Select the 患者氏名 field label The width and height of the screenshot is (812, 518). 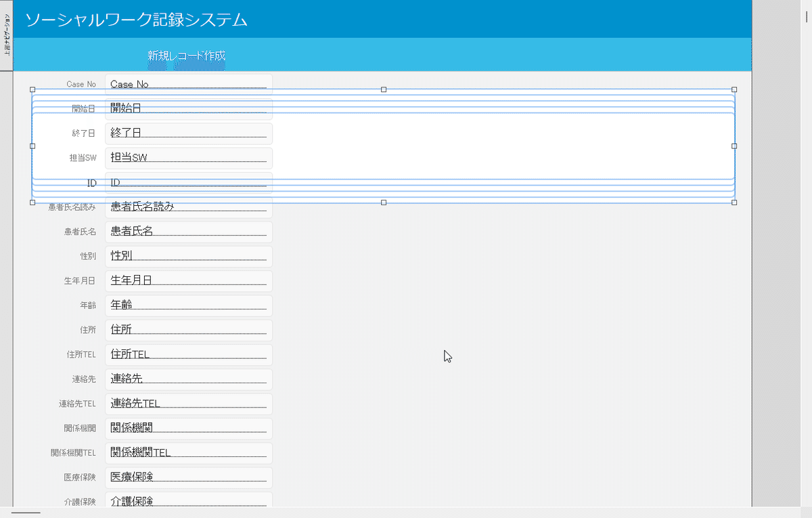[80, 232]
